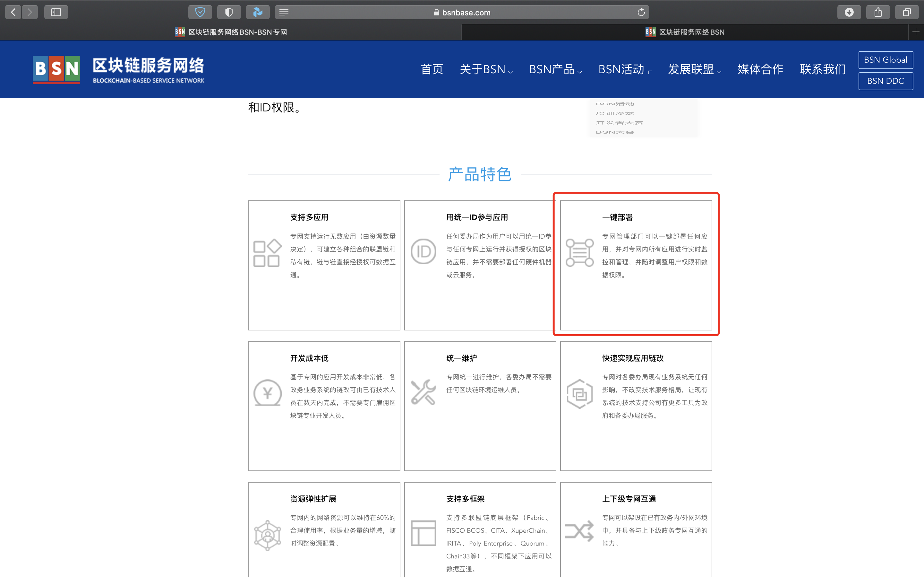The width and height of the screenshot is (924, 578).
Task: Click the 一键部署 server icon
Action: (580, 253)
